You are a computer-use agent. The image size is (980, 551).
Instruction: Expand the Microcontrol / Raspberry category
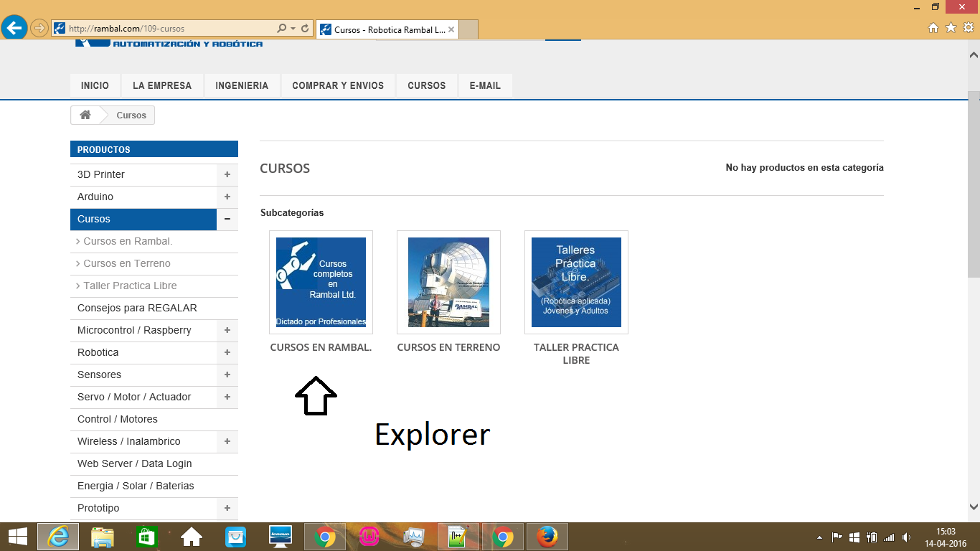(x=227, y=330)
